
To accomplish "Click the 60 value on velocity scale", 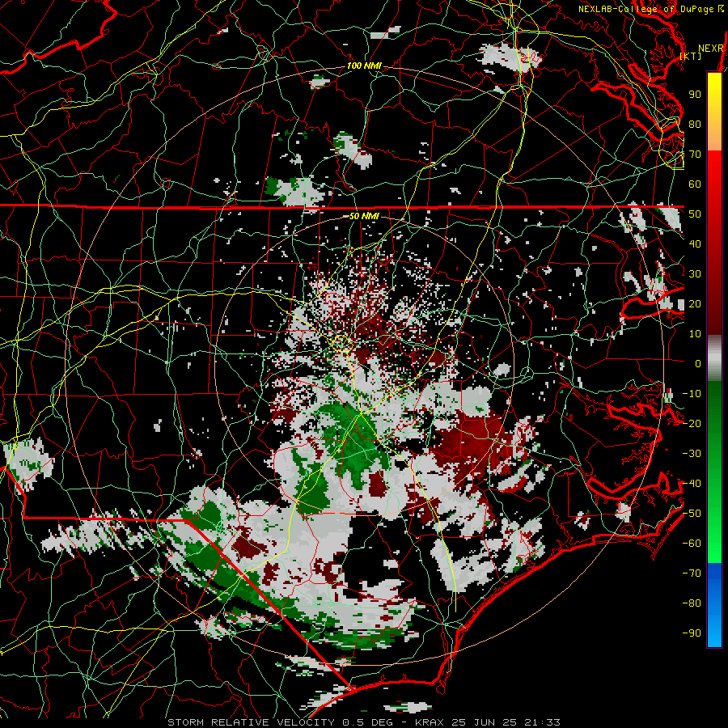I will coord(695,184).
